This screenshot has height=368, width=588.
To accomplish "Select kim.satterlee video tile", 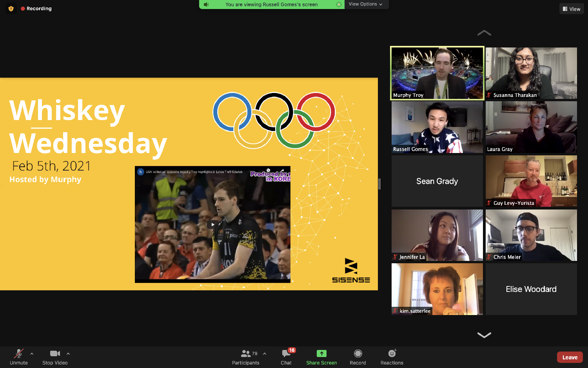I will point(437,289).
